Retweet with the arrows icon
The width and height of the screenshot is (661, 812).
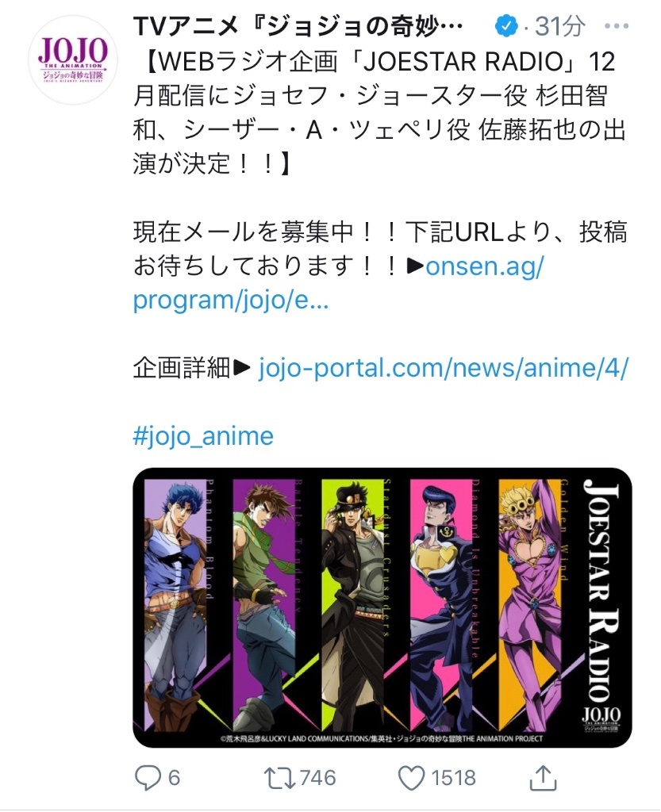point(280,779)
